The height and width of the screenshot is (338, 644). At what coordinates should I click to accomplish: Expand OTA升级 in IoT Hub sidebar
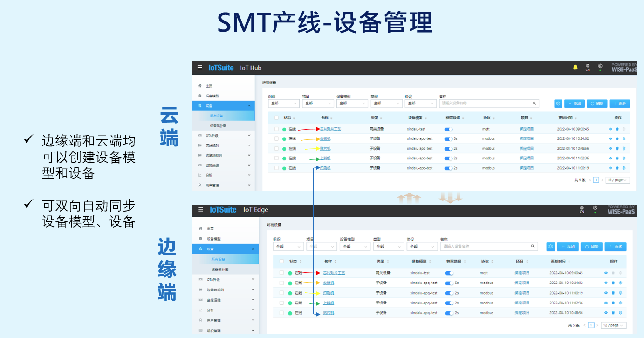point(225,136)
